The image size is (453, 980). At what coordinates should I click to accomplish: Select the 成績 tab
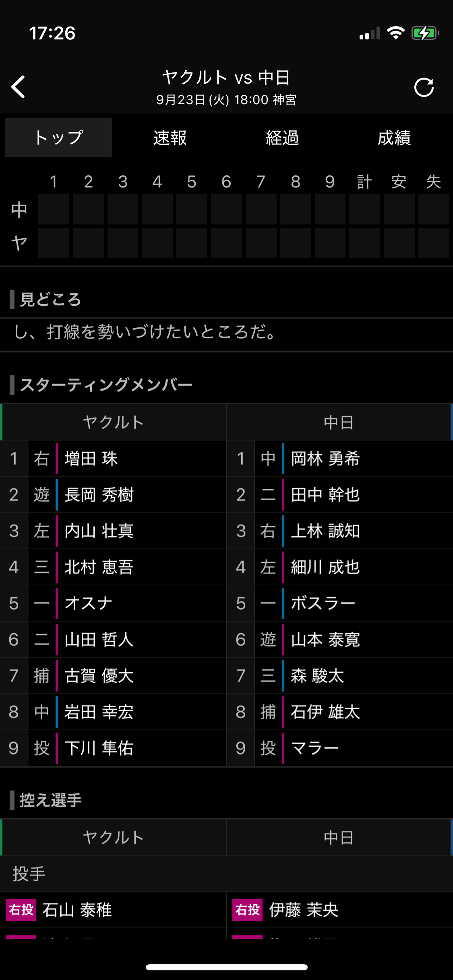tap(394, 138)
